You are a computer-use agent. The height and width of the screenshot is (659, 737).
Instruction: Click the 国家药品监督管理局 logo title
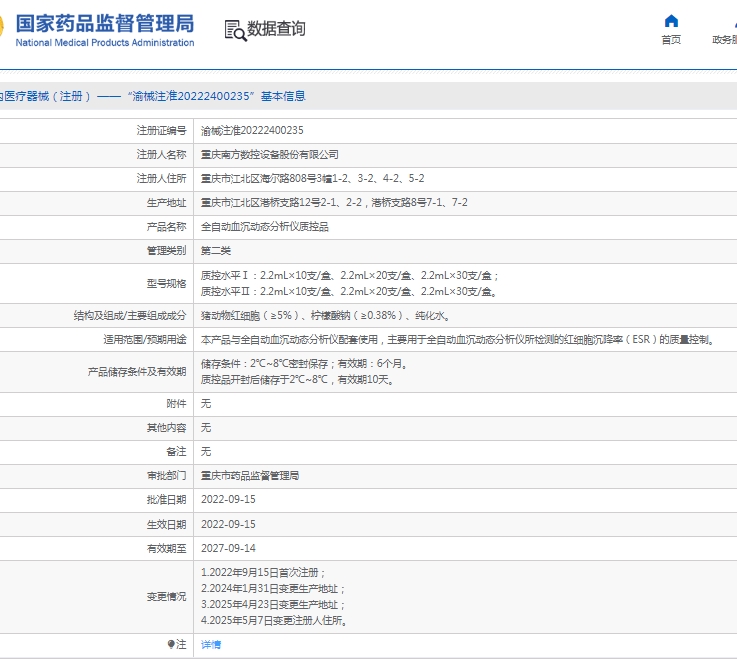point(105,23)
